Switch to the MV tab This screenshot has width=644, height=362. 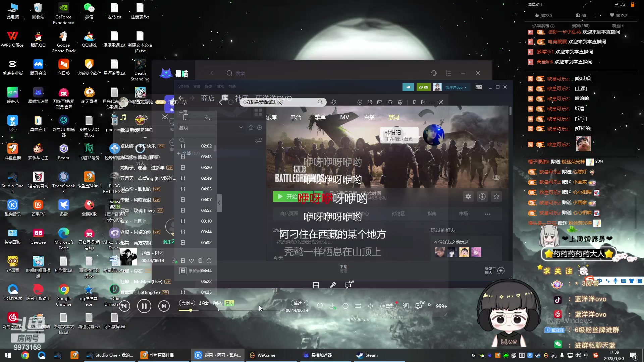[x=345, y=117]
